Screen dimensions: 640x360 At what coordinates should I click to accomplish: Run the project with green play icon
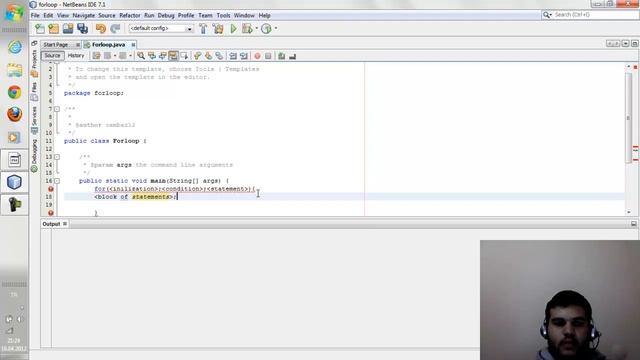click(233, 29)
